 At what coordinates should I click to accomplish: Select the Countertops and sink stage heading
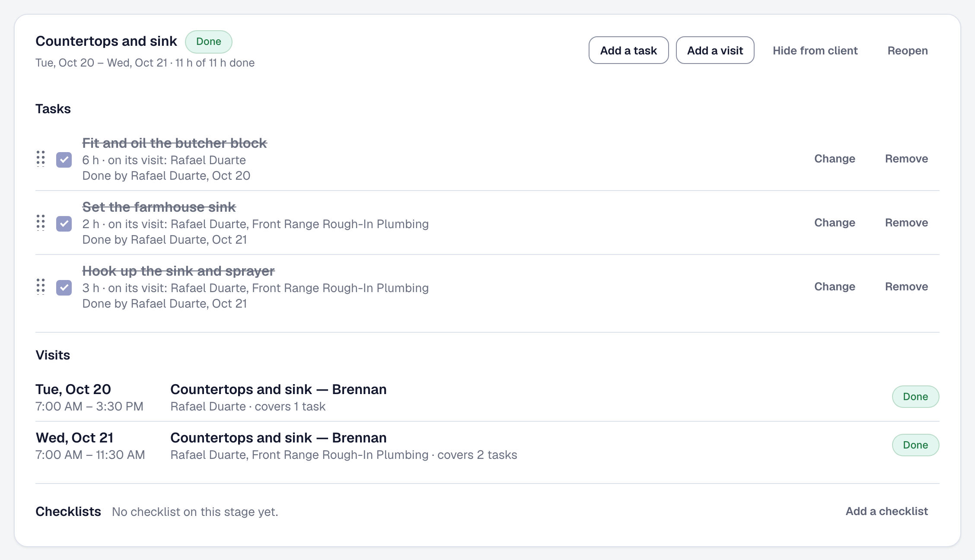106,41
